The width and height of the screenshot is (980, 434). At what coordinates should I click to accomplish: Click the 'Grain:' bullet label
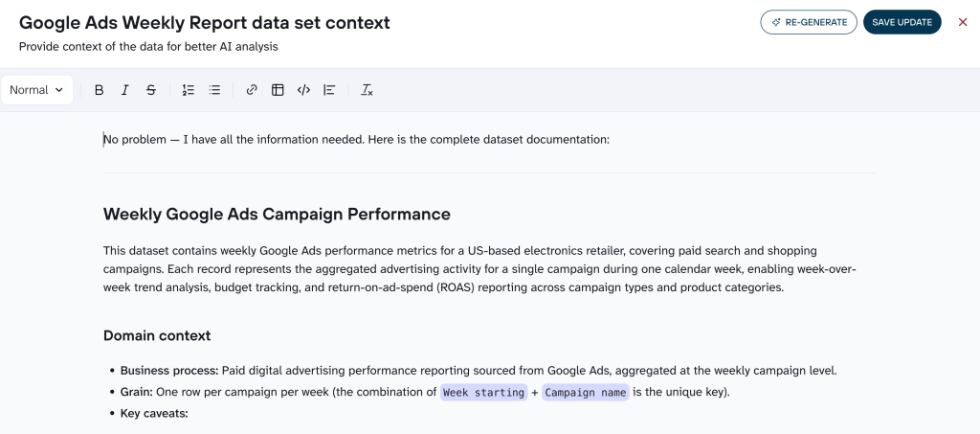(x=136, y=392)
